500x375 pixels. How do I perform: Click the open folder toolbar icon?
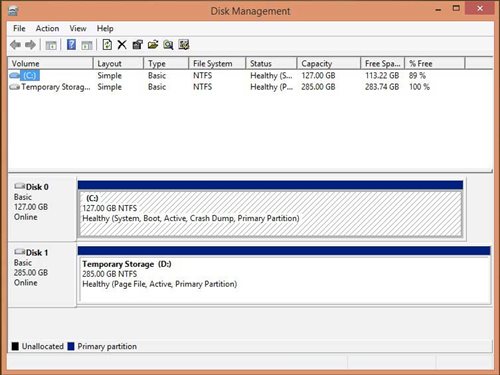153,45
